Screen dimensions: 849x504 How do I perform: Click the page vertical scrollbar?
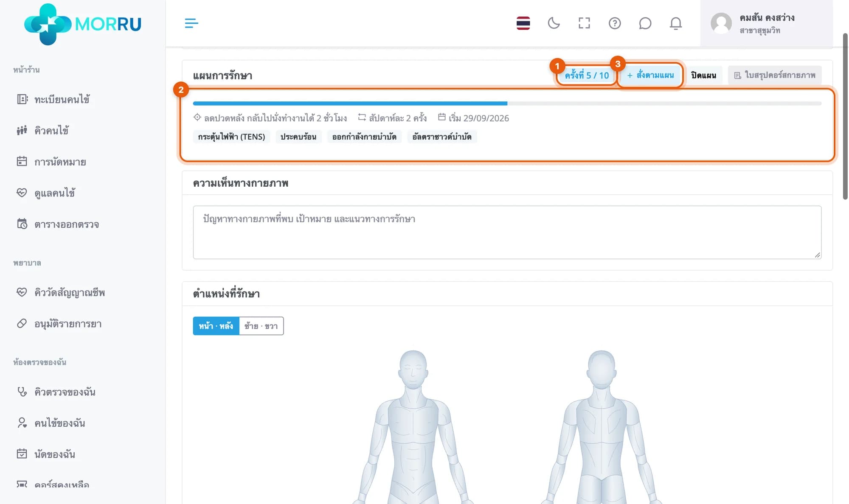coord(845,117)
